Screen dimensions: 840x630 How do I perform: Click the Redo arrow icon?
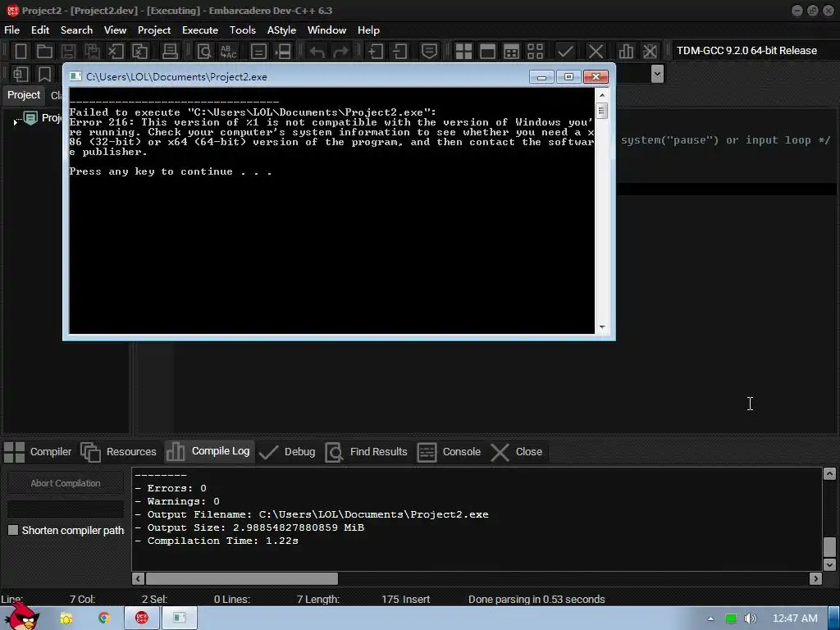(340, 52)
